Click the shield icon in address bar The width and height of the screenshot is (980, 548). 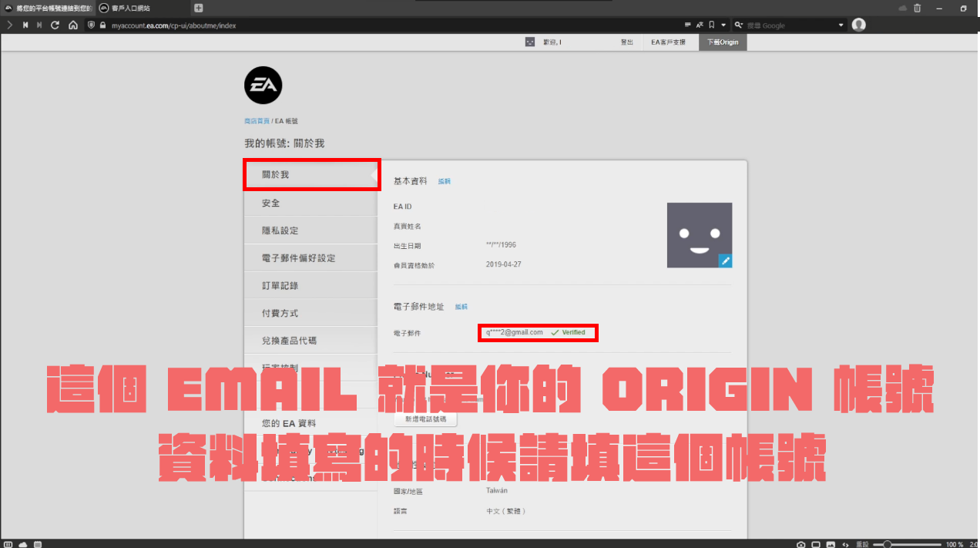coord(91,25)
